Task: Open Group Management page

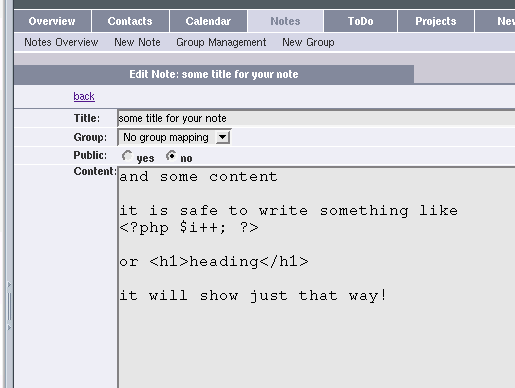Action: click(x=221, y=42)
